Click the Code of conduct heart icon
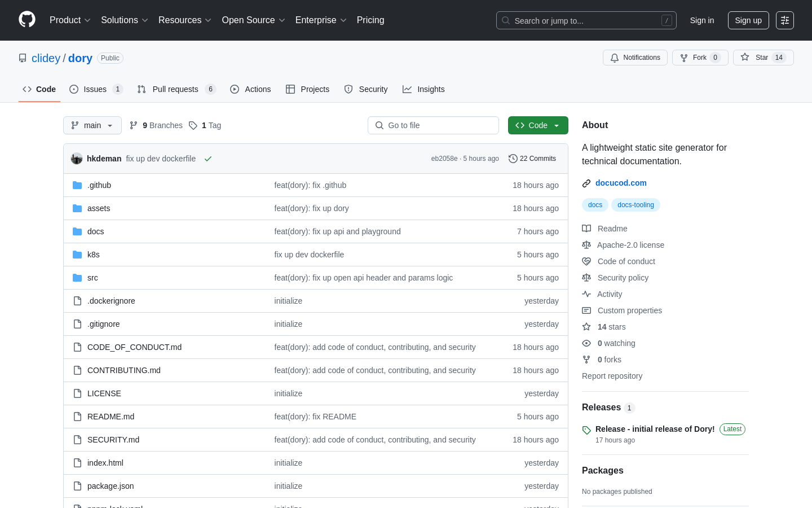This screenshot has height=508, width=812. click(x=586, y=261)
